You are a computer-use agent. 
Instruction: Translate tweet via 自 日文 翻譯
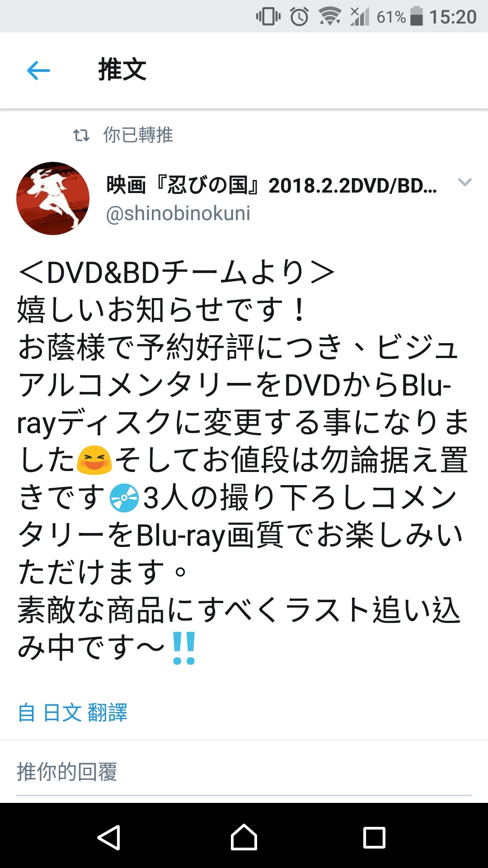72,713
